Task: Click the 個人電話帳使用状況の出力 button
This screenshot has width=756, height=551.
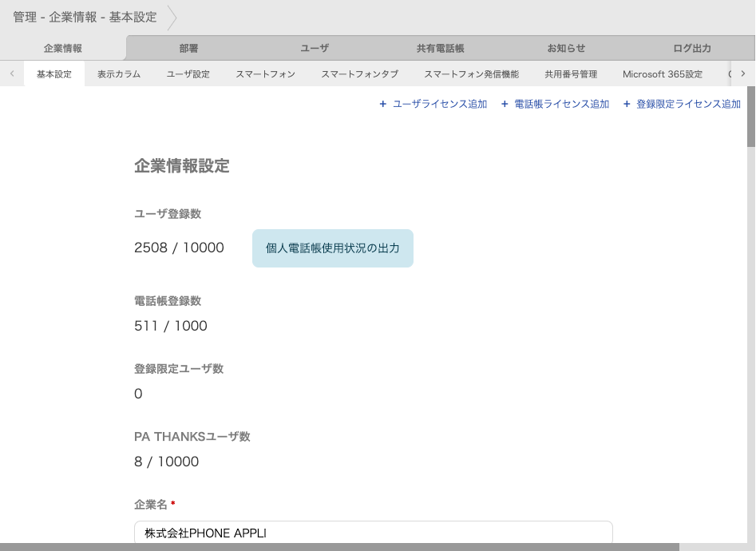Action: [x=332, y=248]
